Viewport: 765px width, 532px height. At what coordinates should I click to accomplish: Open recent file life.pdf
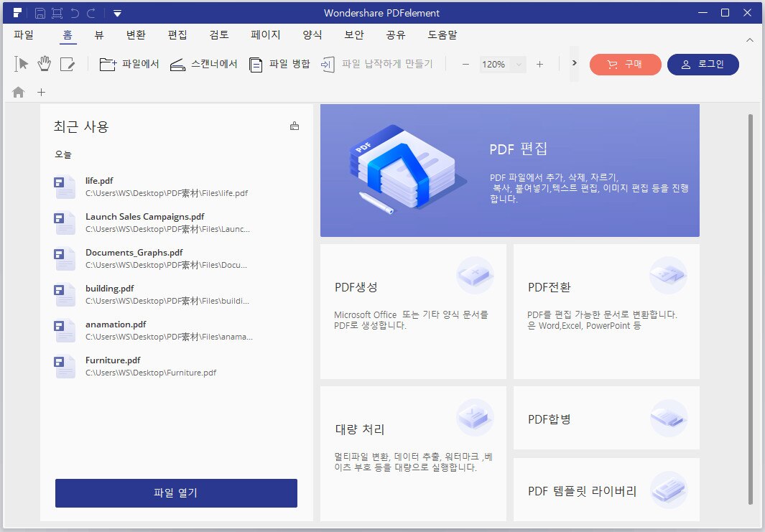click(176, 187)
